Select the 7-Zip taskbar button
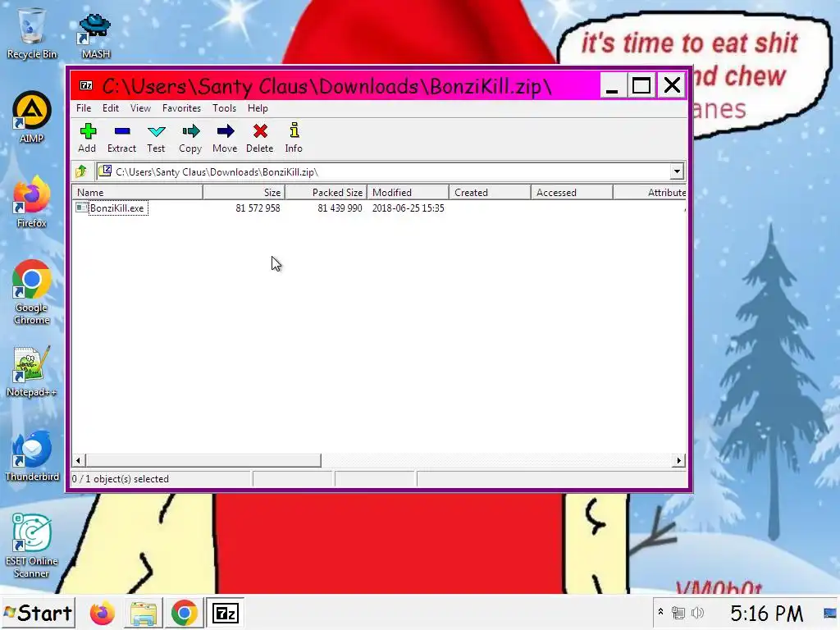This screenshot has width=840, height=630. click(x=225, y=613)
